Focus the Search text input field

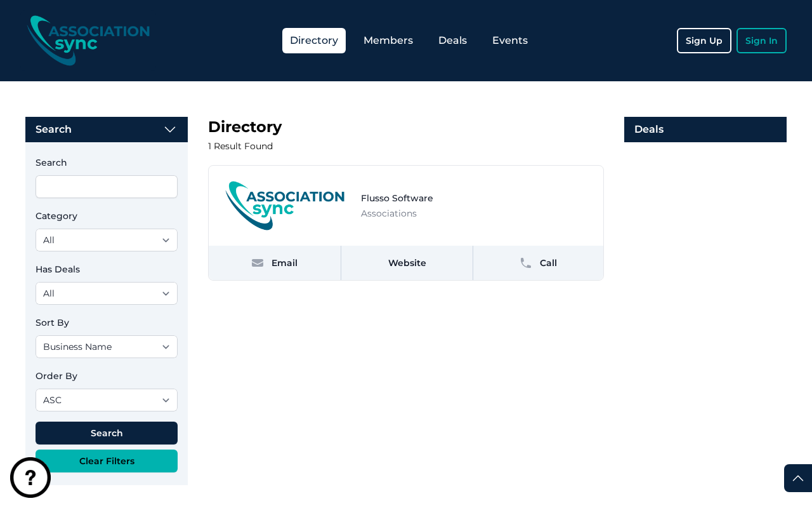point(107,187)
